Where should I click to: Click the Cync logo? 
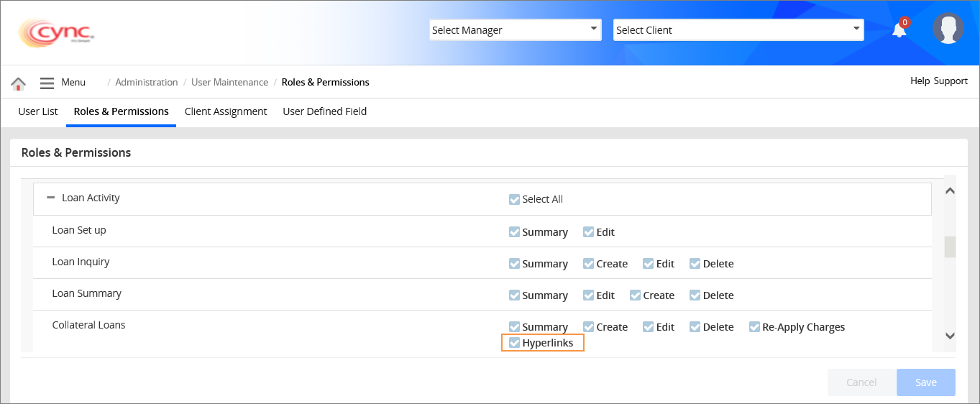pos(56,32)
